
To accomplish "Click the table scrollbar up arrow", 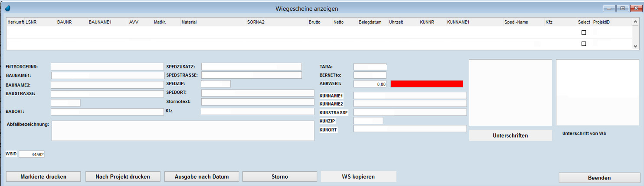I will point(635,21).
